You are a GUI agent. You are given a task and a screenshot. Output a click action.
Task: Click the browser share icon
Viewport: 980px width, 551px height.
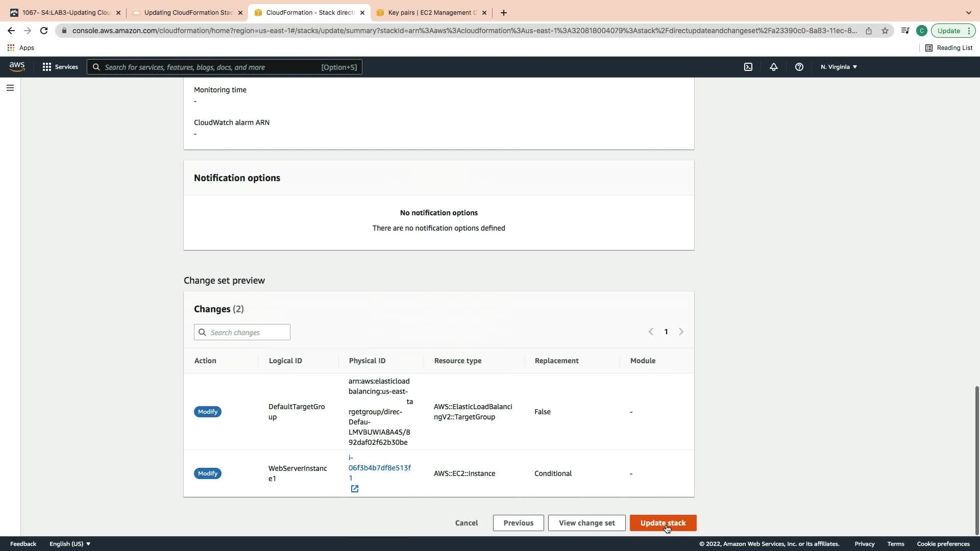click(x=868, y=31)
